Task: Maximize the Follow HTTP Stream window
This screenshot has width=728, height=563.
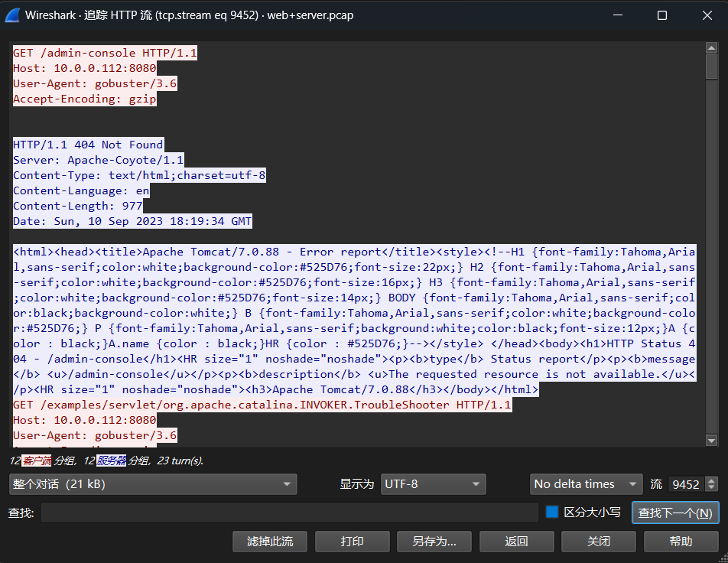Action: click(662, 15)
